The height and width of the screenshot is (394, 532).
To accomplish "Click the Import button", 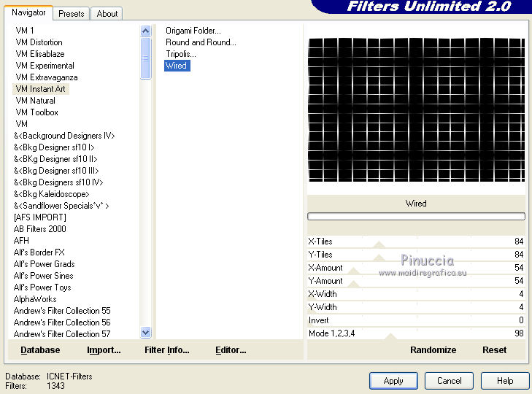I will coord(104,350).
